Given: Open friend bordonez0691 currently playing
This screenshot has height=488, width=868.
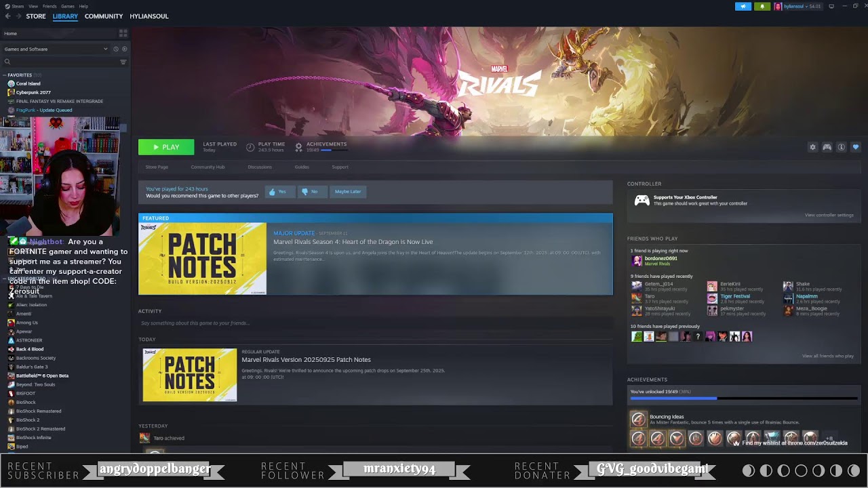Looking at the screenshot, I should (654, 261).
